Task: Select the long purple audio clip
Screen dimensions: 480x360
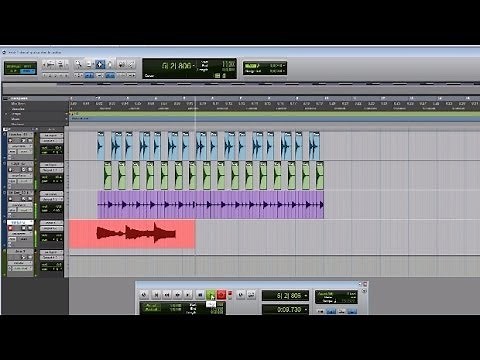Action: coord(210,205)
